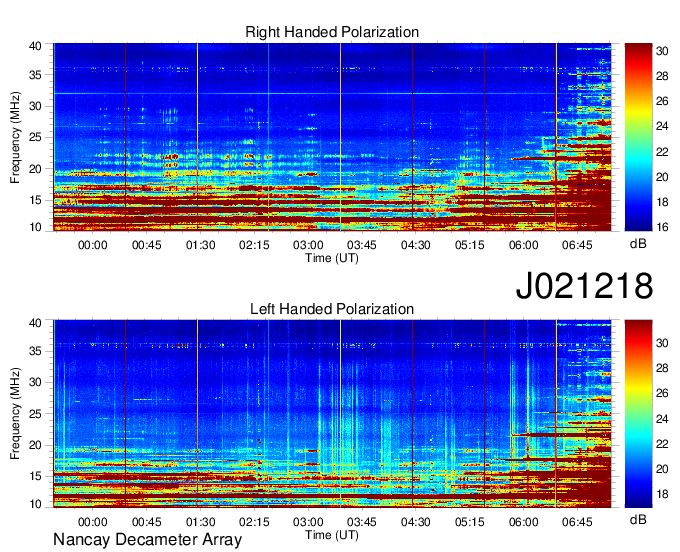Viewport: 680px width, 552px height.
Task: Click the "18" value on the lower color bar scale
Action: [662, 494]
